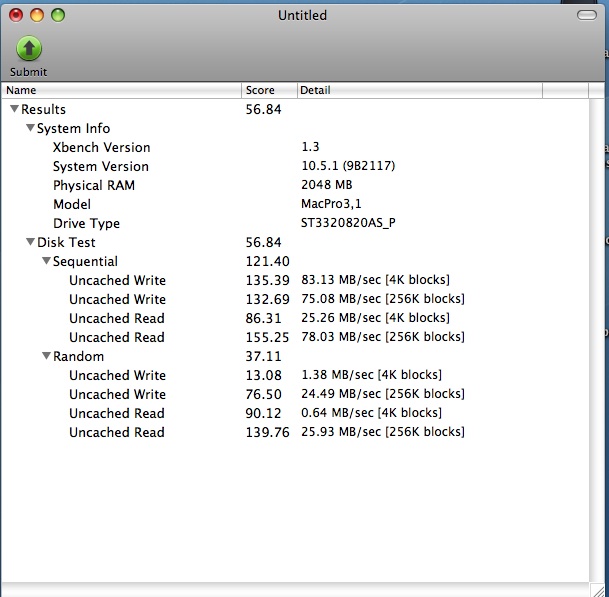This screenshot has width=609, height=597.
Task: Click detail 25.26 MB/sec [4K blocks]
Action: tap(376, 318)
